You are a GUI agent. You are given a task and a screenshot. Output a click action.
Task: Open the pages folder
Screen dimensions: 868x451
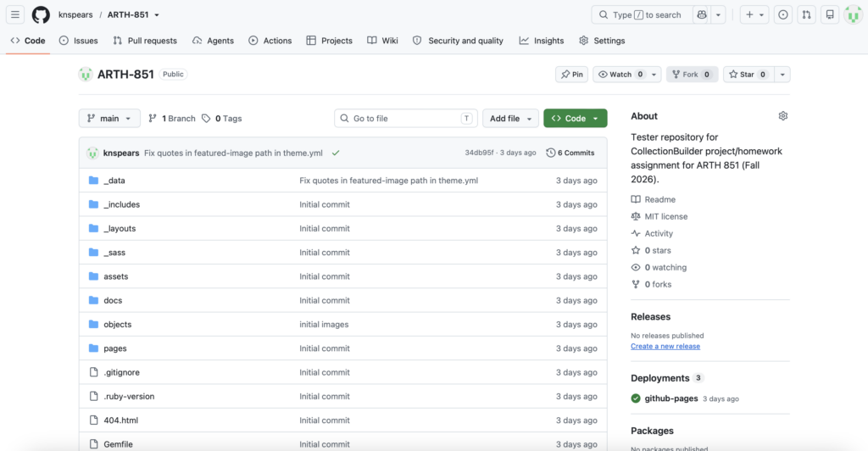115,348
